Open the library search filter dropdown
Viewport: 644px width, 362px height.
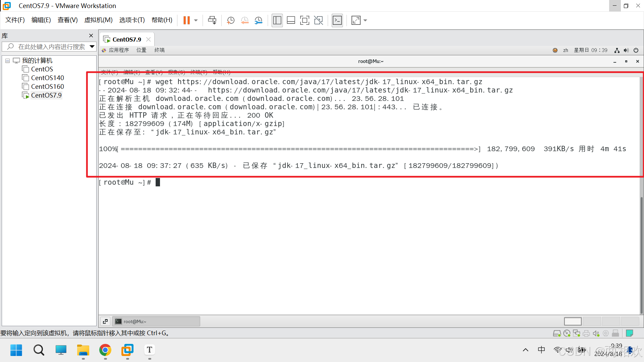point(92,47)
